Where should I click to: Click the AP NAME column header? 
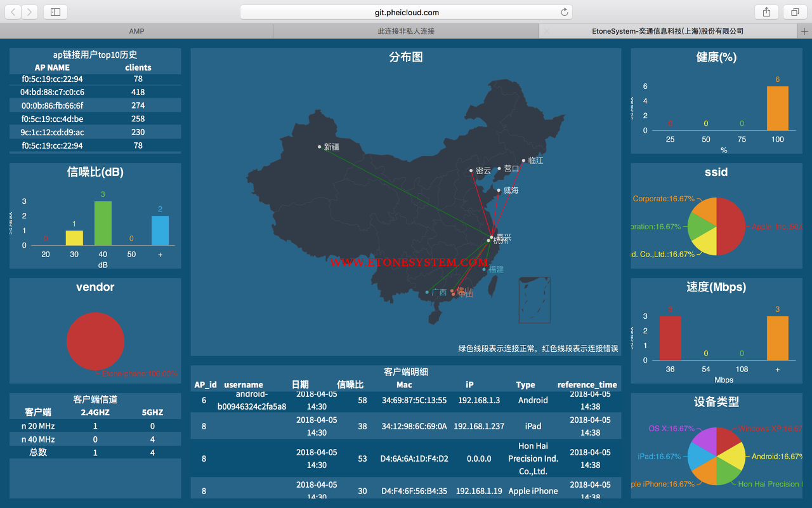(x=52, y=67)
